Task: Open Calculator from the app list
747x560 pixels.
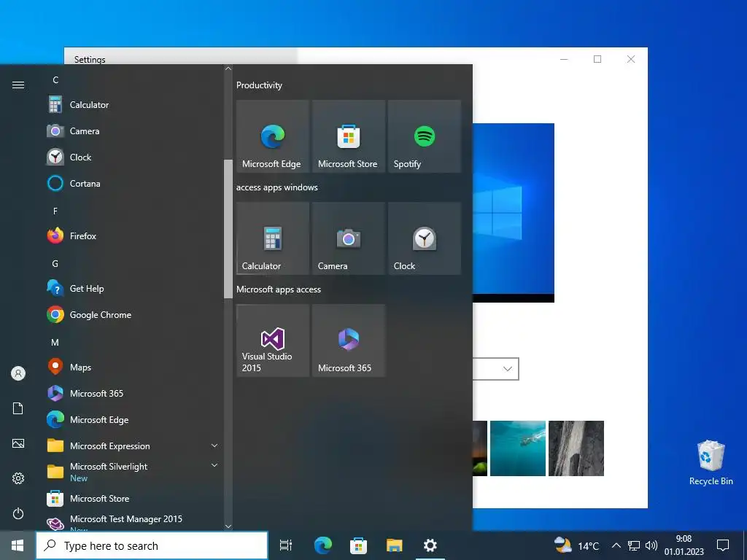Action: point(133,105)
